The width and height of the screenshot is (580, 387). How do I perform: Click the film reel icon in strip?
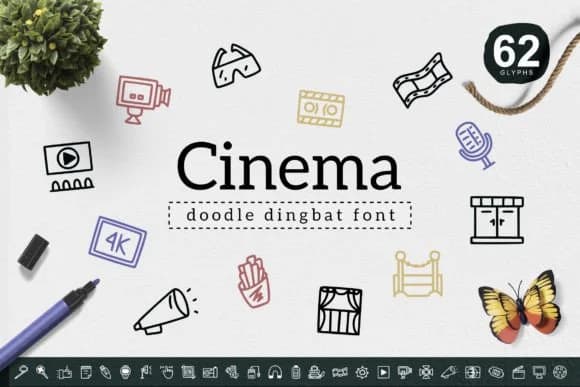coord(560,372)
